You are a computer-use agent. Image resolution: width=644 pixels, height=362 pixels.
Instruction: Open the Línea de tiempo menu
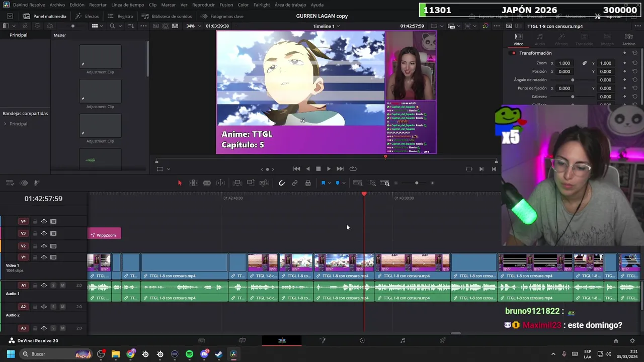(128, 5)
